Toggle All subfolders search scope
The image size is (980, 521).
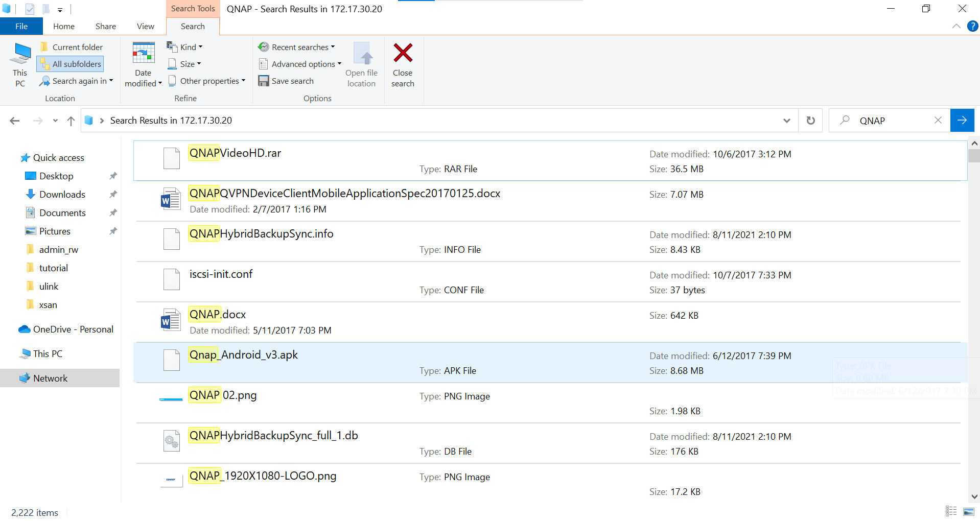pyautogui.click(x=71, y=64)
